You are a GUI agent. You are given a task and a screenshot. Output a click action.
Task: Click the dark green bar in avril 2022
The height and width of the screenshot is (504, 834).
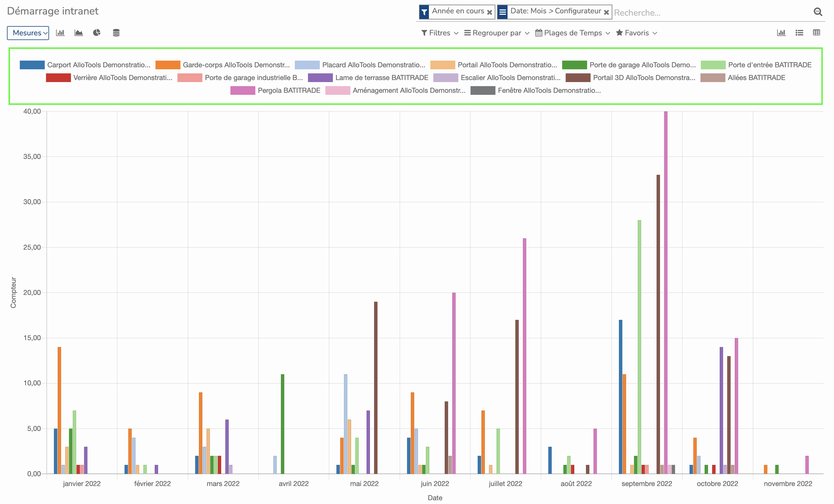(x=283, y=424)
